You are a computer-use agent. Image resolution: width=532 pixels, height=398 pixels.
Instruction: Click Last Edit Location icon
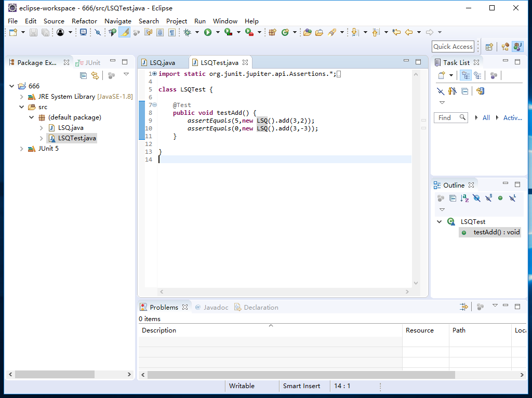coord(396,32)
